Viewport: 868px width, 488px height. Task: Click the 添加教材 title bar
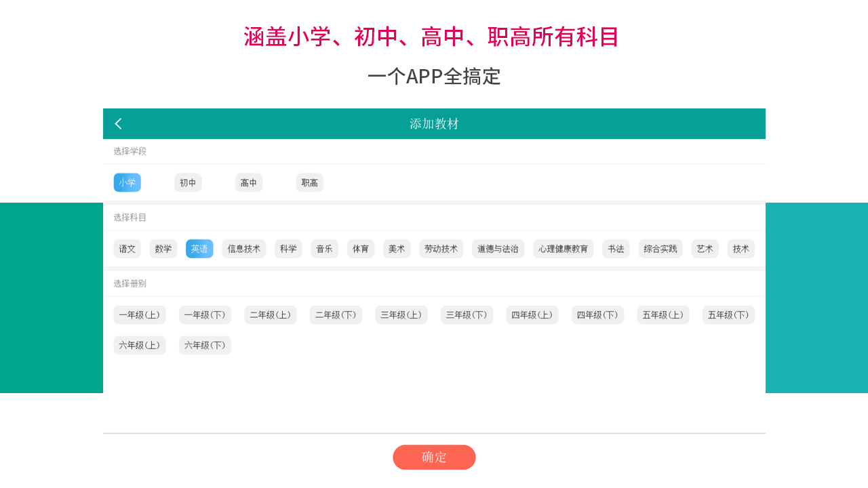click(434, 123)
